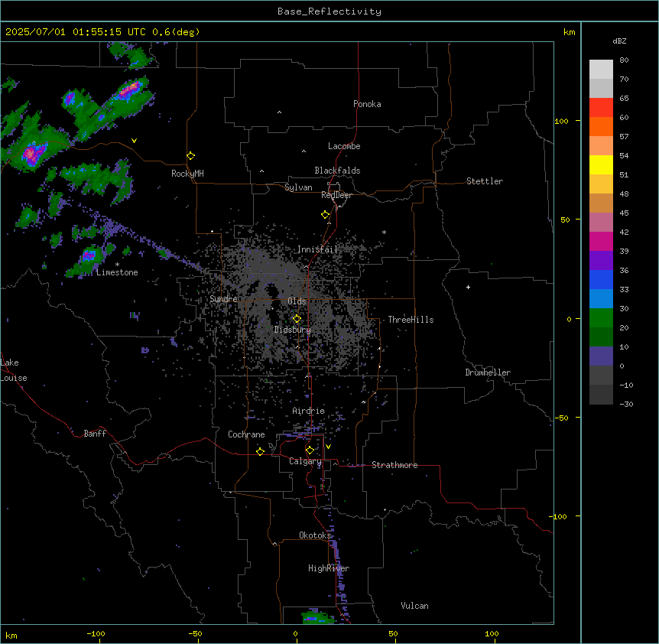Screen dimensions: 659x644
Task: Click the storm cell left of Limestone label
Action: coord(88,255)
